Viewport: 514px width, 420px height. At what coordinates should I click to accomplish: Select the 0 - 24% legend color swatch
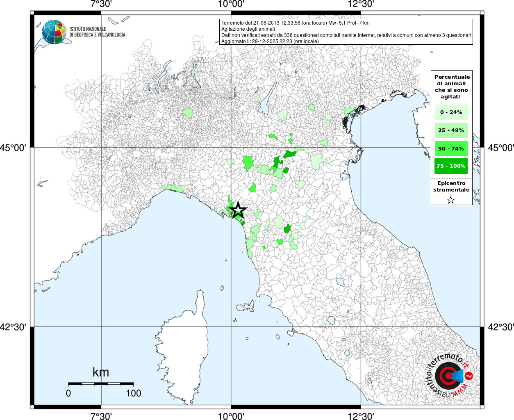[x=451, y=112]
